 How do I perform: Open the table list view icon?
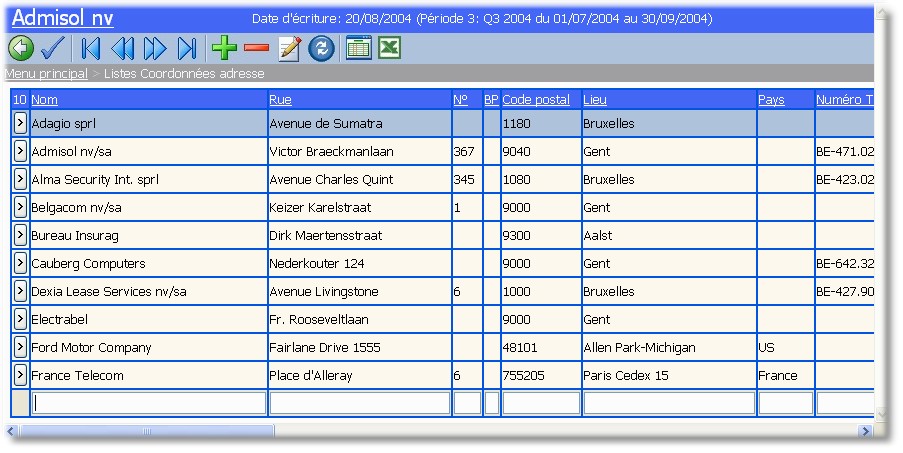359,48
